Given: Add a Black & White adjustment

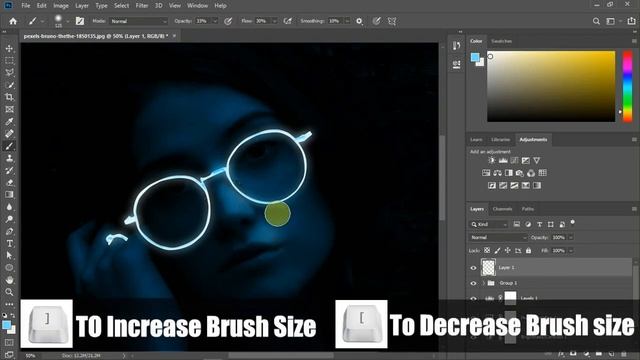Looking at the screenshot, I should click(x=509, y=173).
